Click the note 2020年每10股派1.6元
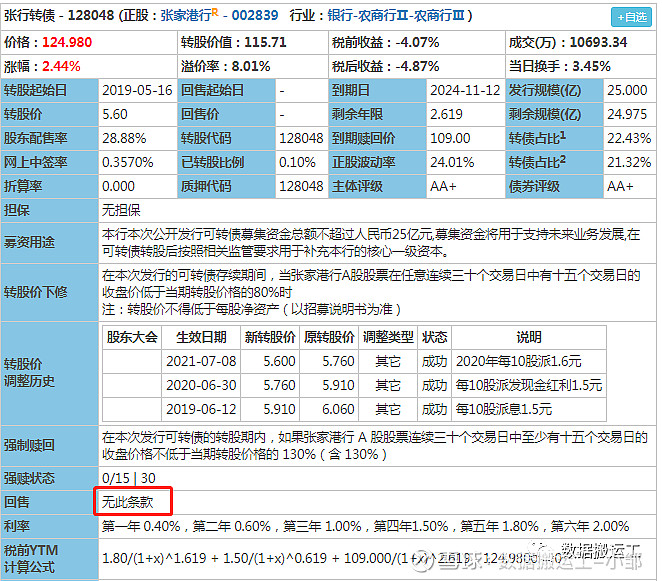The width and height of the screenshot is (662, 581). click(x=518, y=361)
